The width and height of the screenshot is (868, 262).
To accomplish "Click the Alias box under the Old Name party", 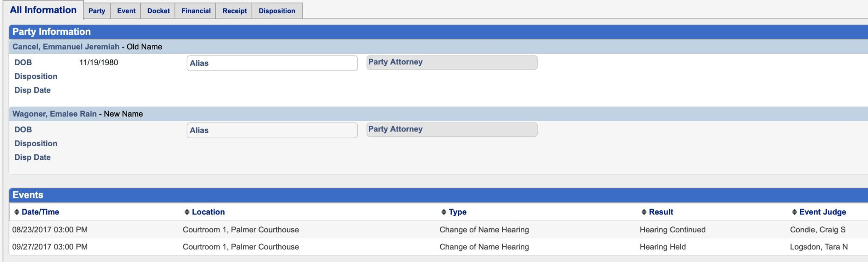I will (x=272, y=63).
